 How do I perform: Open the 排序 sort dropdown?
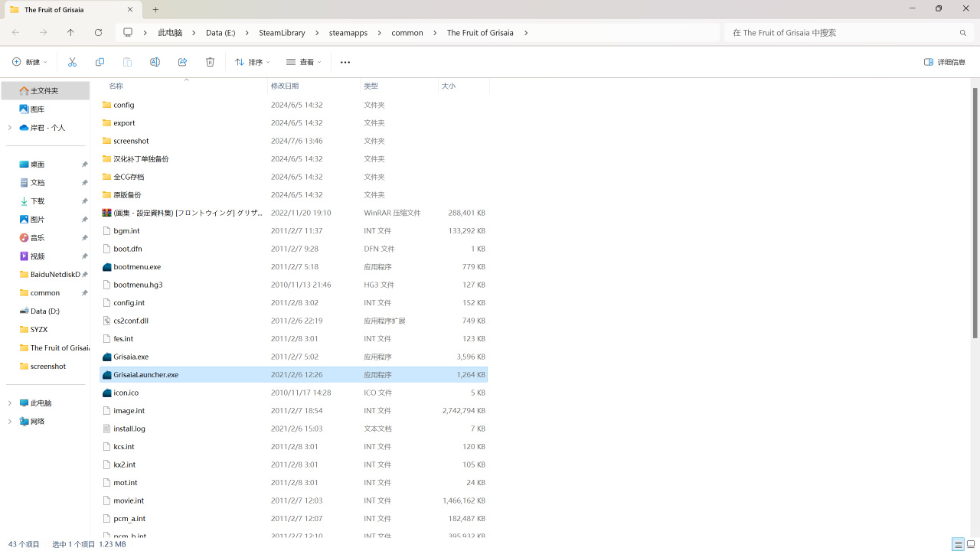click(x=253, y=62)
